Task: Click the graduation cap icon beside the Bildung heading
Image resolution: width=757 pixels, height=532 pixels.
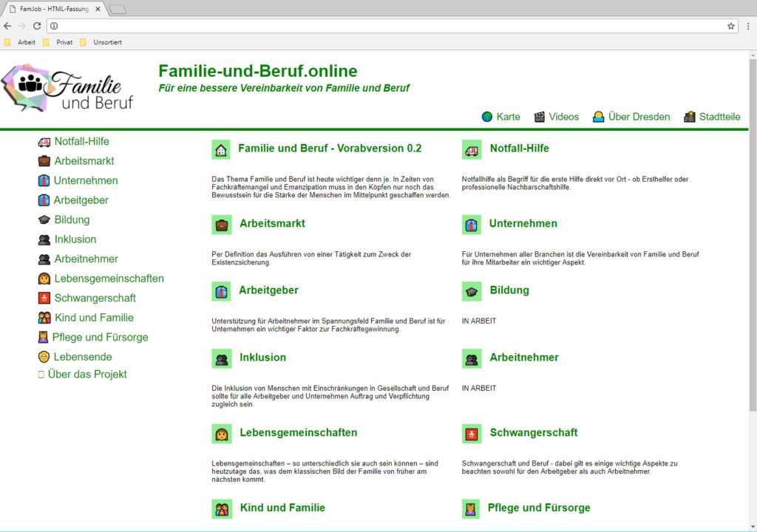Action: pos(472,291)
